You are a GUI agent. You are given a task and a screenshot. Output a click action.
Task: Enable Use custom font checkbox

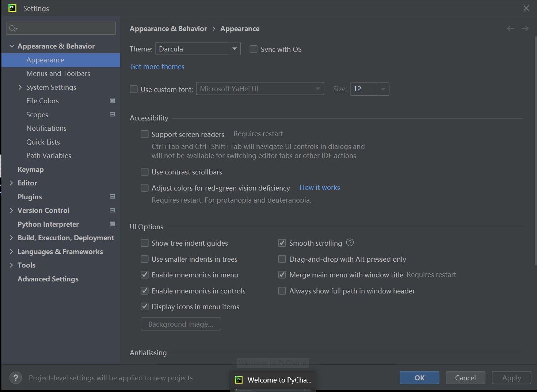(x=134, y=89)
